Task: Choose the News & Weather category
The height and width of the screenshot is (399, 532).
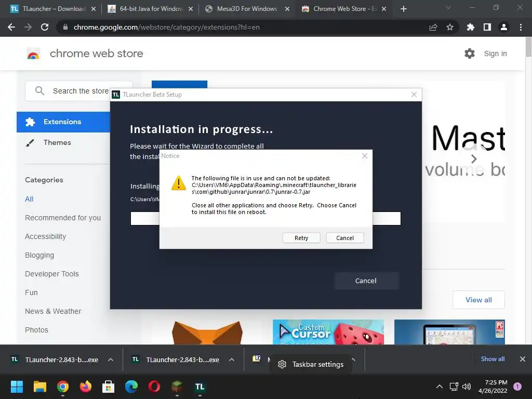Action: coord(53,311)
